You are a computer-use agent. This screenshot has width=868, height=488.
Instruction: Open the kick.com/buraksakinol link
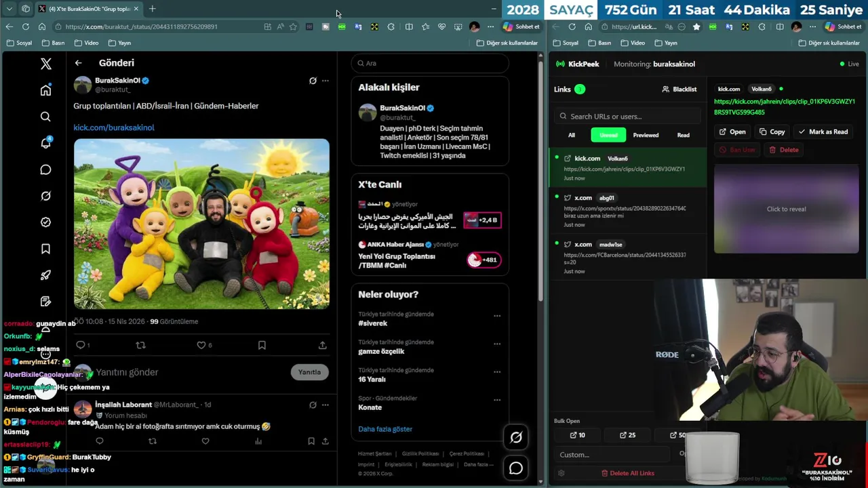[114, 127]
